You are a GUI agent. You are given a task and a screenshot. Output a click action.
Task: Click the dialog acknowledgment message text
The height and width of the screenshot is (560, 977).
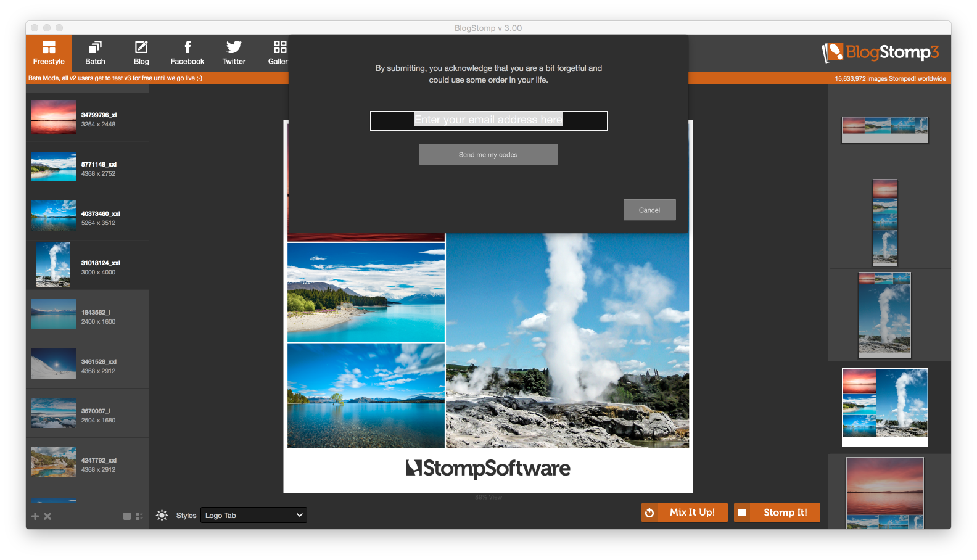pos(488,74)
